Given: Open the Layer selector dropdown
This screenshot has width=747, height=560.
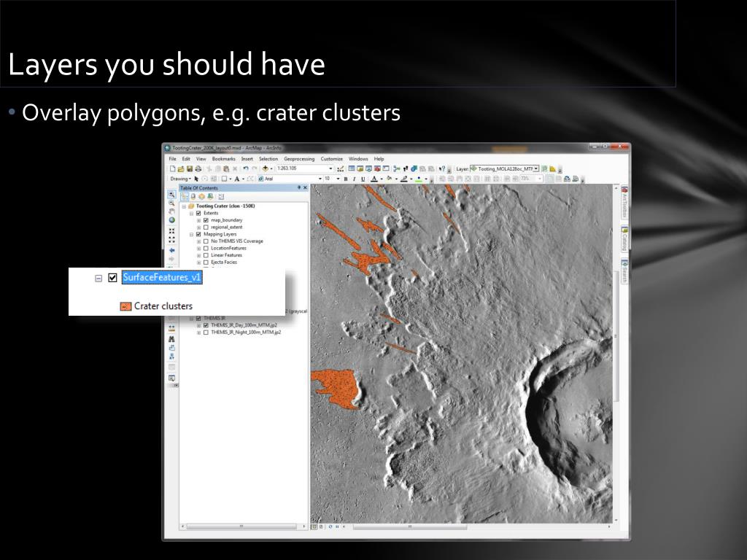Looking at the screenshot, I should click(x=536, y=168).
